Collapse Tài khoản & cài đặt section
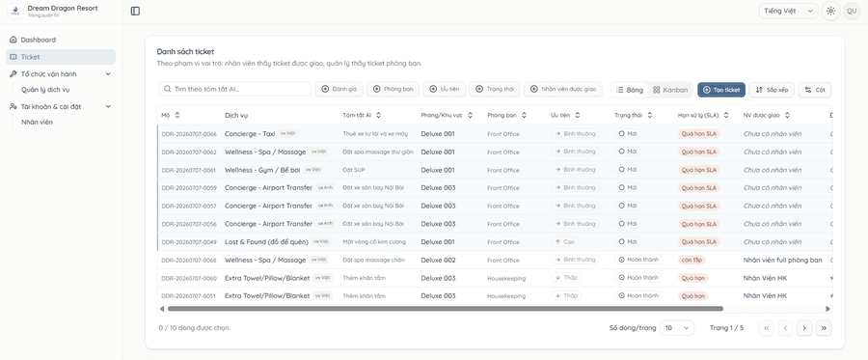The height and width of the screenshot is (360, 868). click(x=61, y=106)
